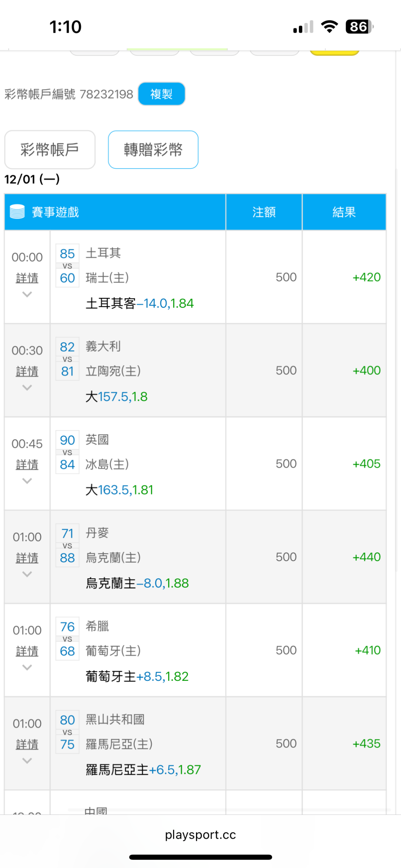The image size is (401, 868).
Task: Expand the Montenegro vs Romania row chevron
Action: coord(27,761)
